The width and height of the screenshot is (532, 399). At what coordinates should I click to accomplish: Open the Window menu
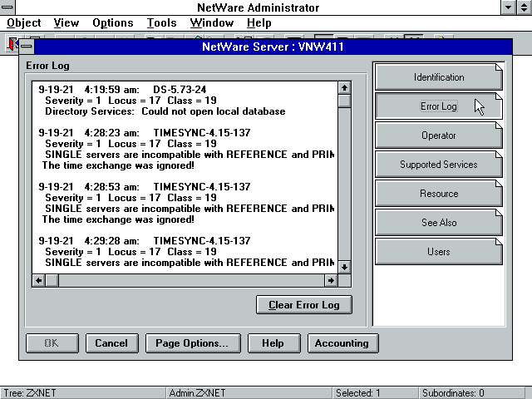[212, 23]
